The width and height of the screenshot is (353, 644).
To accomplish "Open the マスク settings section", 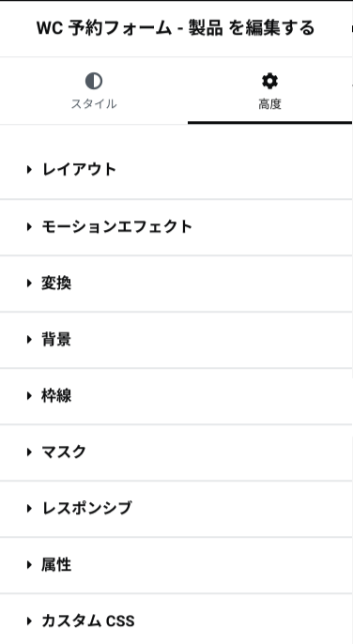I will pos(176,452).
